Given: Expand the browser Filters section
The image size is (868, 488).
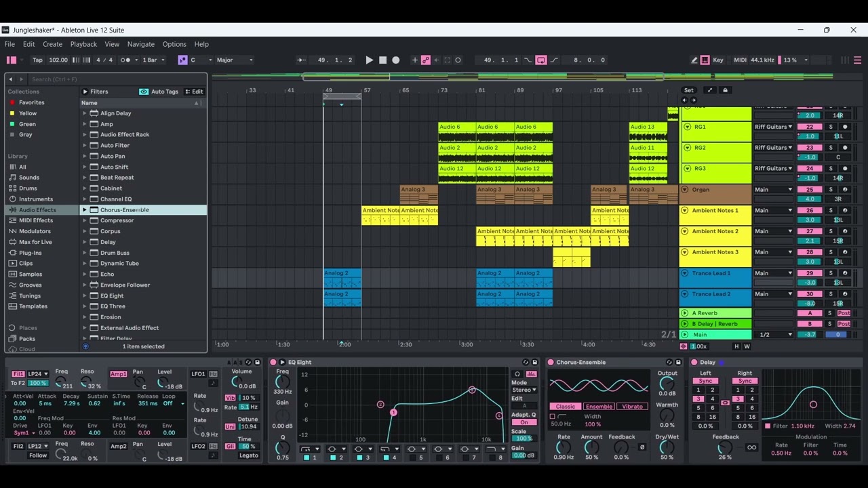Looking at the screenshot, I should click(95, 91).
